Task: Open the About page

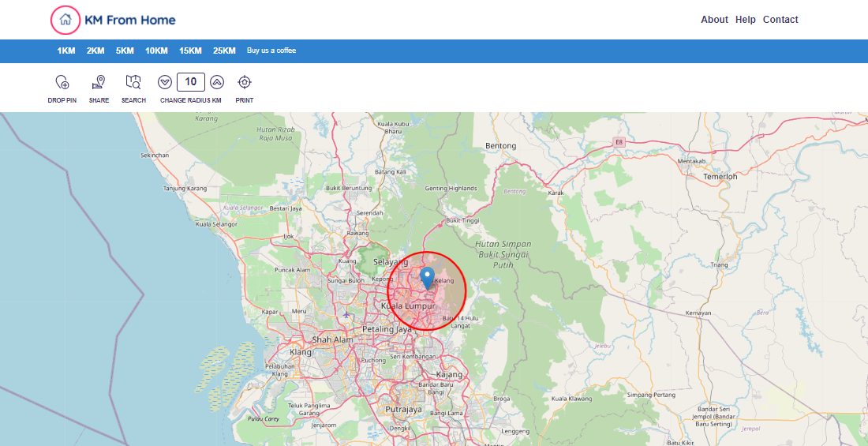Action: pyautogui.click(x=714, y=20)
